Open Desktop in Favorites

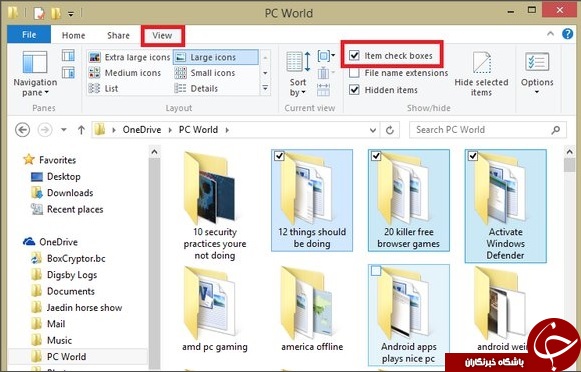56,177
